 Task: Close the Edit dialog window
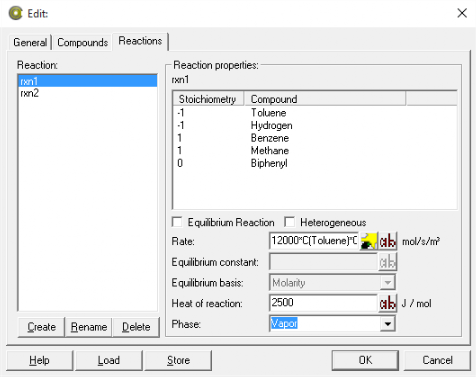point(462,13)
